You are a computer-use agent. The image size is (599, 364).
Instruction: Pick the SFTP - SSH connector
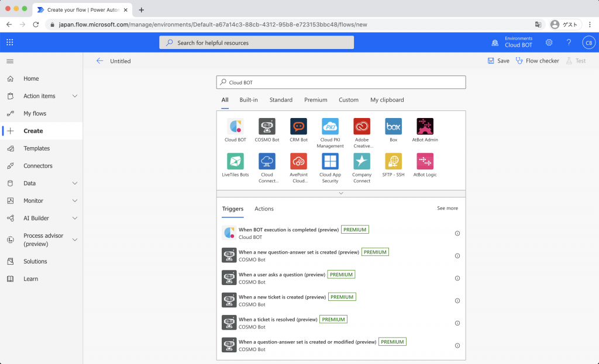click(x=394, y=161)
